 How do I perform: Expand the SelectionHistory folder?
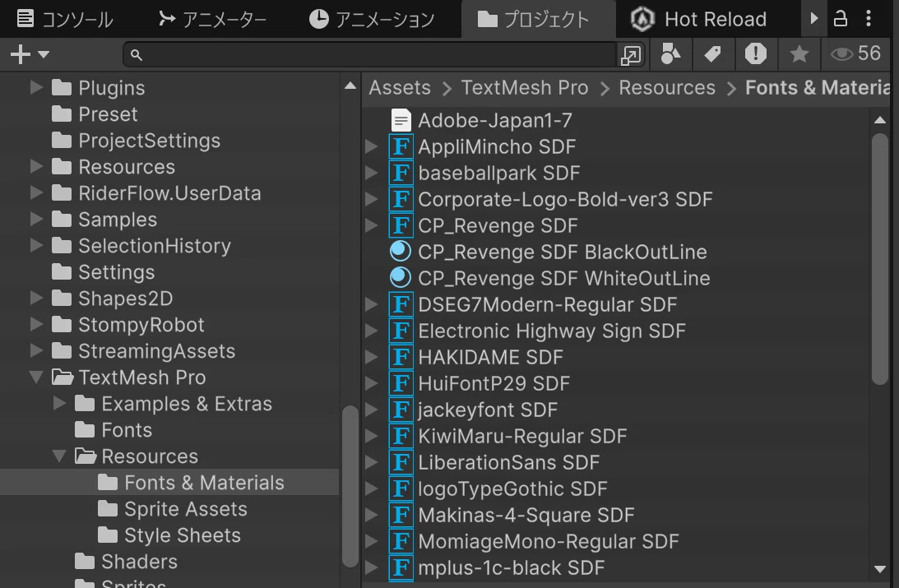coord(37,246)
